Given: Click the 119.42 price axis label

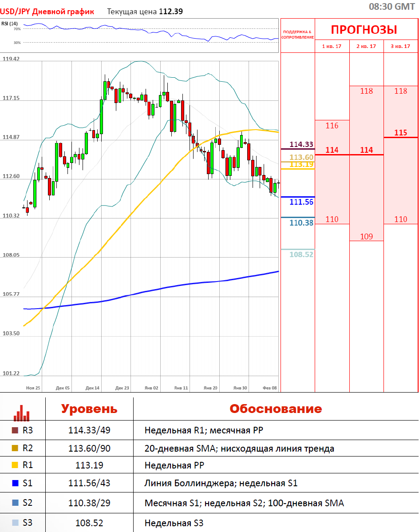Looking at the screenshot, I should click(x=11, y=59).
